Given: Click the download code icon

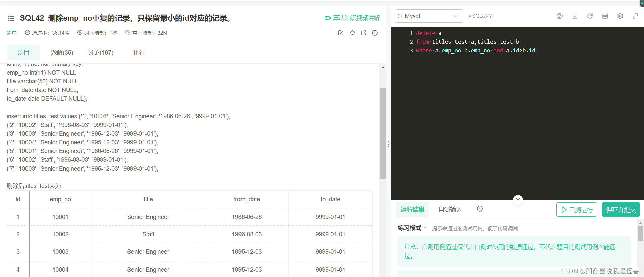Looking at the screenshot, I should [575, 16].
